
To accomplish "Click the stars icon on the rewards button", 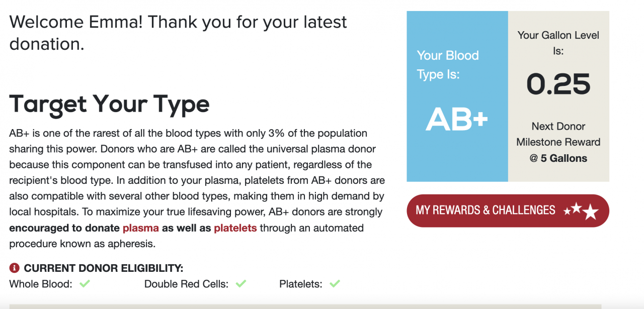I will pos(581,211).
